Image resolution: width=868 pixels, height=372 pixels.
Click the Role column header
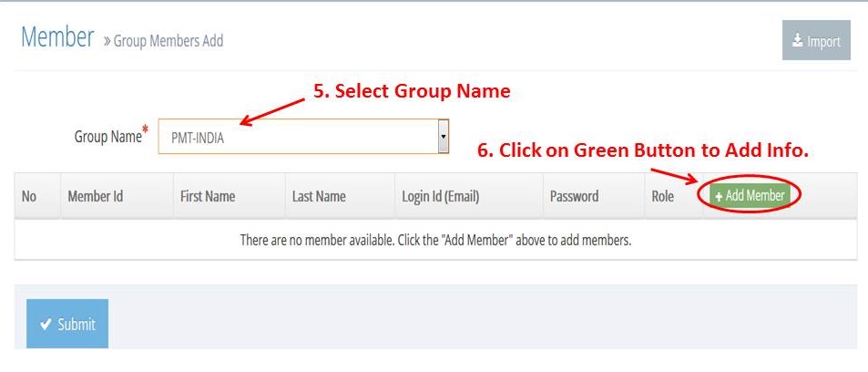pyautogui.click(x=663, y=196)
